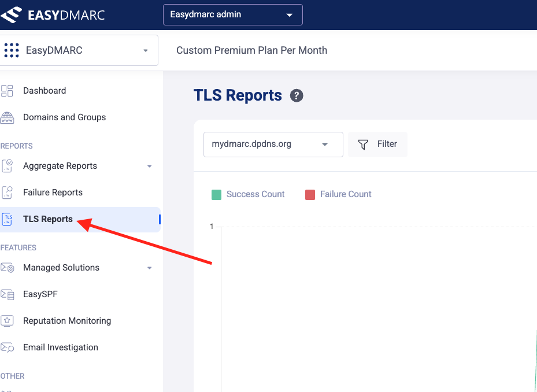The height and width of the screenshot is (392, 537).
Task: Click the EasySPF icon
Action: pyautogui.click(x=7, y=294)
